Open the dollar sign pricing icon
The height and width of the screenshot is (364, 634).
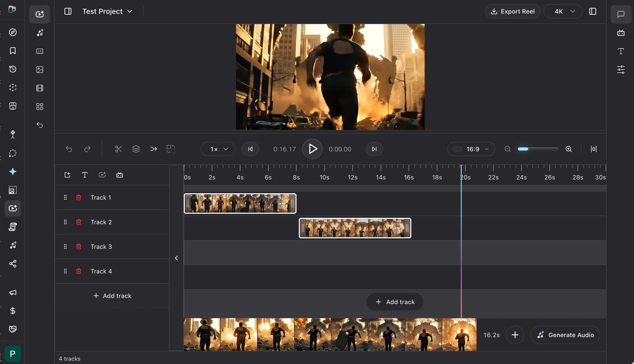(13, 311)
